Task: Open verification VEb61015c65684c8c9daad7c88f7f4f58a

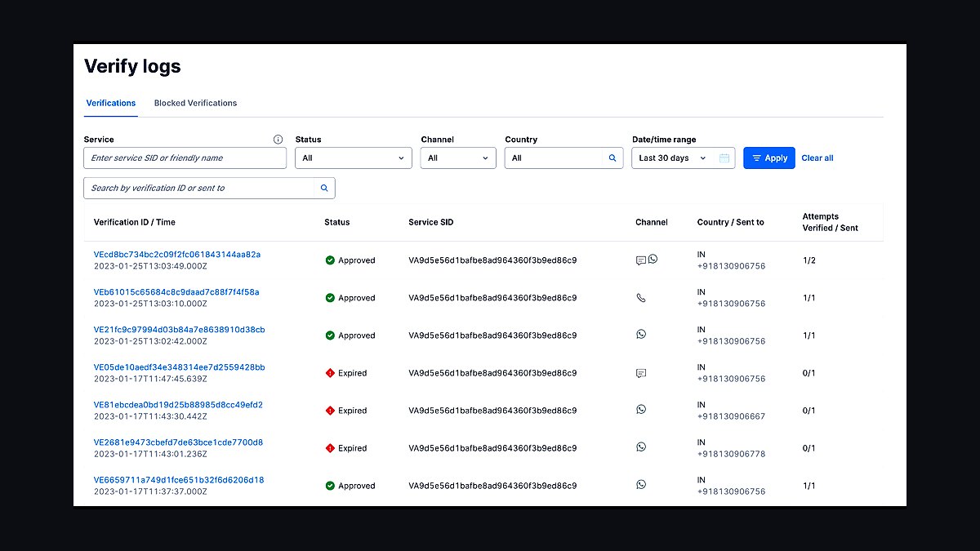Action: click(x=176, y=292)
